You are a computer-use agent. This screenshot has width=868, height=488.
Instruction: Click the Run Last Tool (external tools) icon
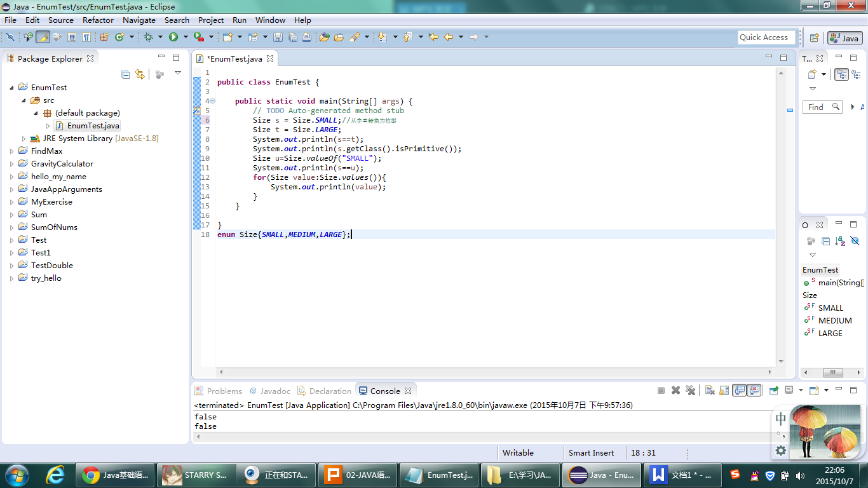[198, 37]
